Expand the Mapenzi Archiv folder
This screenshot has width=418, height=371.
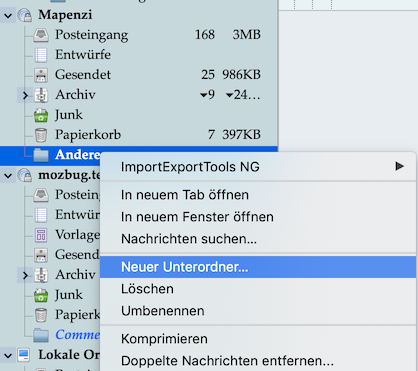(x=25, y=95)
